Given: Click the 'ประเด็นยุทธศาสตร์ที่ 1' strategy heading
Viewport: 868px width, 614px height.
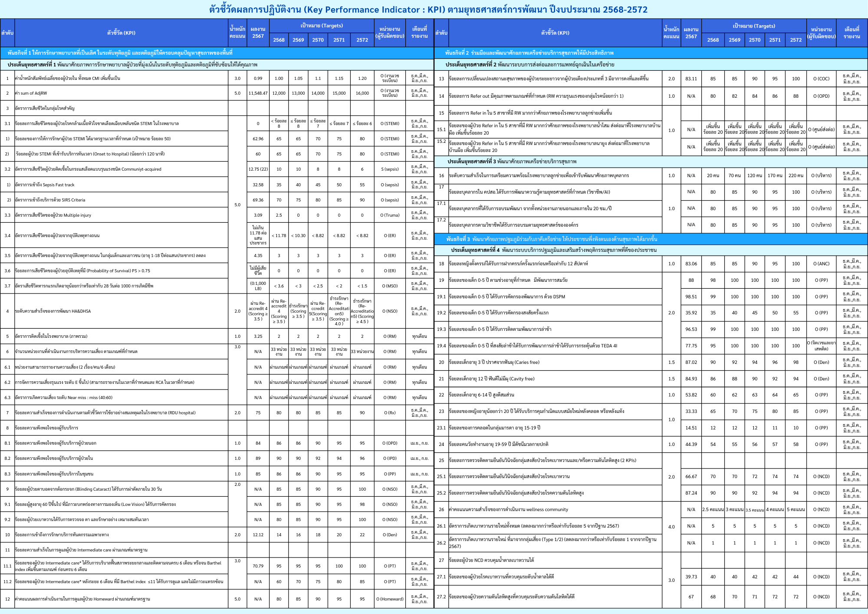Looking at the screenshot, I should tap(132, 65).
